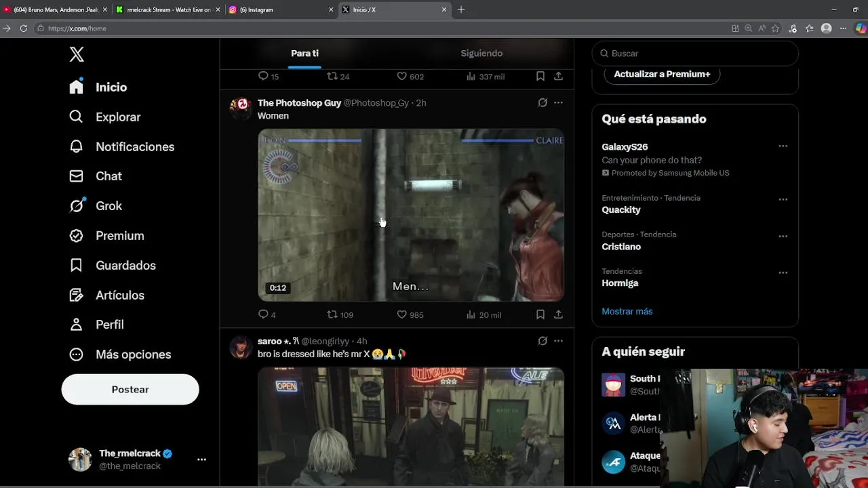This screenshot has width=868, height=488.
Task: Click the X logo in the sidebar
Action: tap(77, 54)
